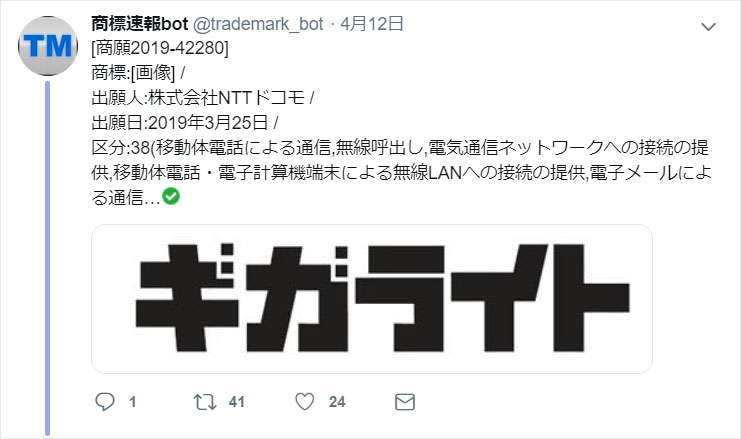Retweet this post using the arrows icon
Image resolution: width=741 pixels, height=439 pixels.
pyautogui.click(x=205, y=402)
